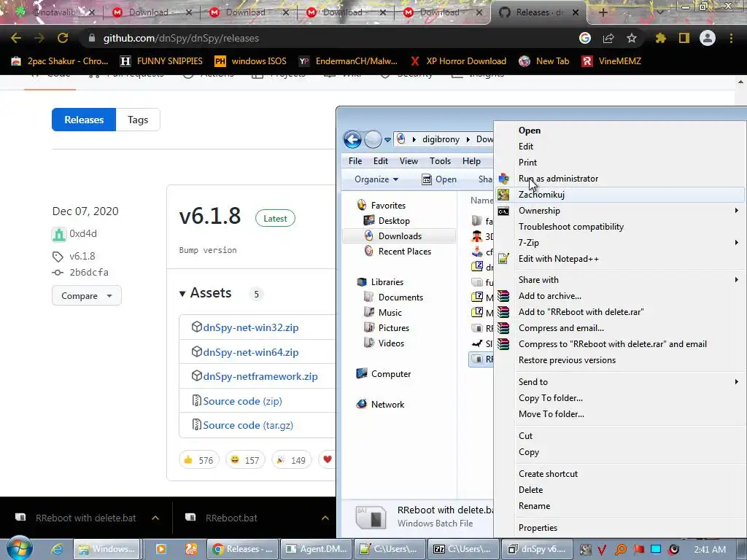
Task: Open windows ISOS bookmark
Action: point(251,61)
